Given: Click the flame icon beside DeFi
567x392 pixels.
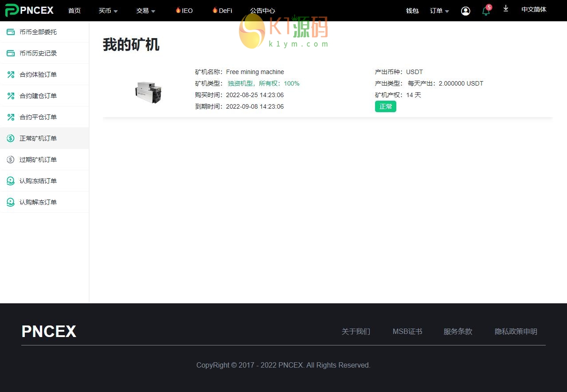Looking at the screenshot, I should 215,10.
